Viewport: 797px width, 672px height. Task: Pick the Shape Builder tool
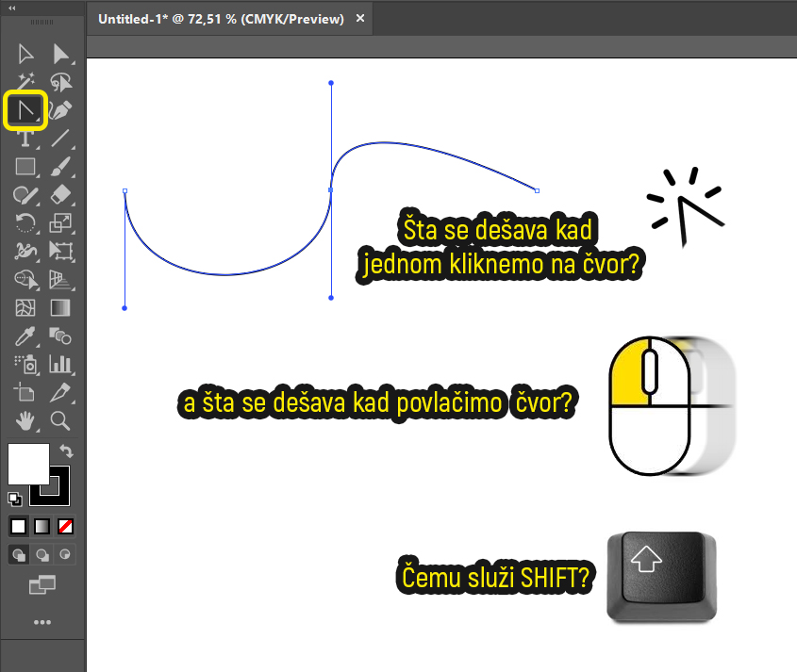click(25, 279)
